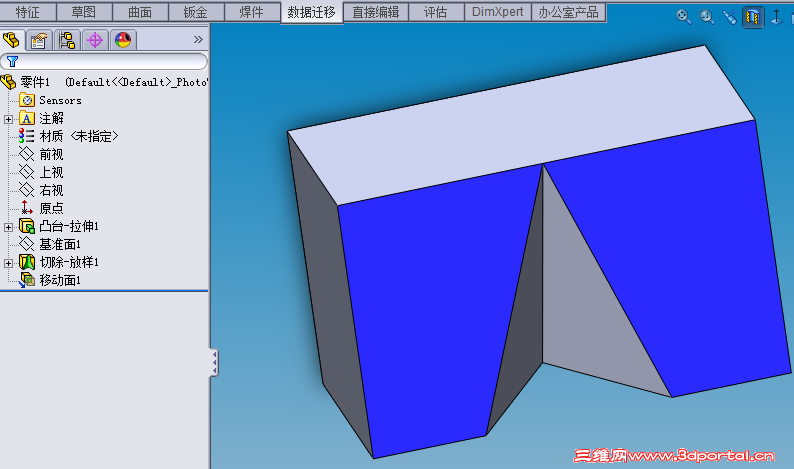Click the 零件1 part name text
The width and height of the screenshot is (794, 469).
(35, 82)
